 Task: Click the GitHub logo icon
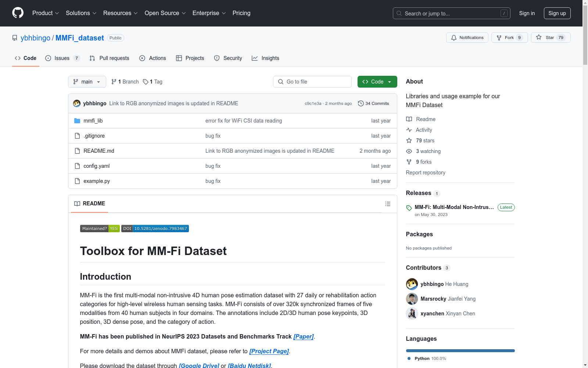[18, 13]
